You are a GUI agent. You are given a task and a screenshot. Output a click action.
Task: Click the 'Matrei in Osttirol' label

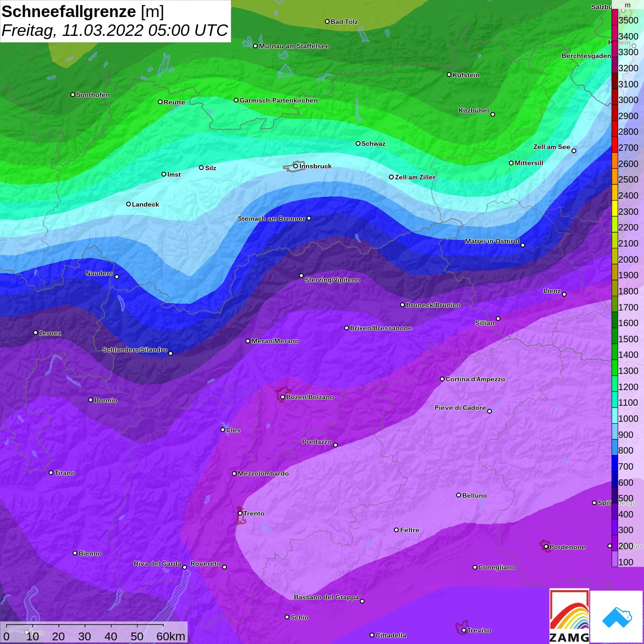click(492, 241)
